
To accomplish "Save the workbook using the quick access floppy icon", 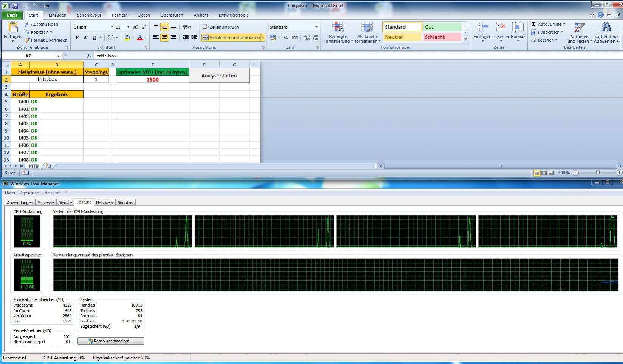I will coord(15,6).
